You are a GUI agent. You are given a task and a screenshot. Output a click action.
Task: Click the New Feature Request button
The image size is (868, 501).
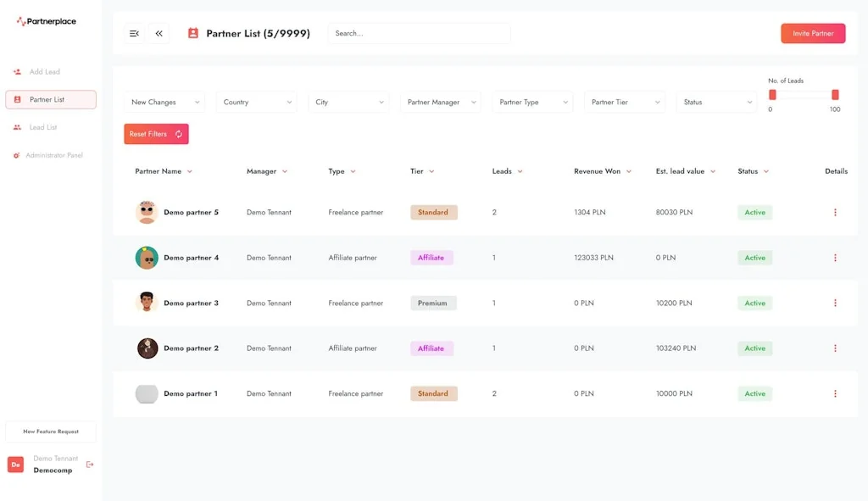(50, 431)
